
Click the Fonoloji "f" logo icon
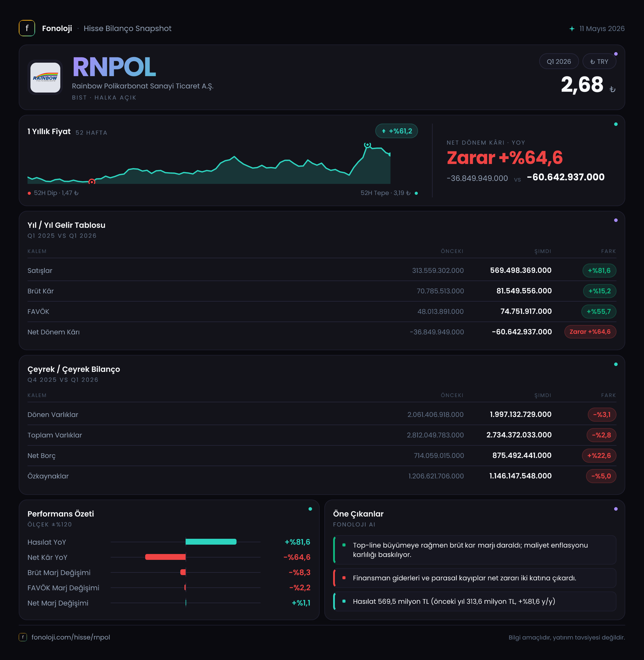(x=27, y=28)
